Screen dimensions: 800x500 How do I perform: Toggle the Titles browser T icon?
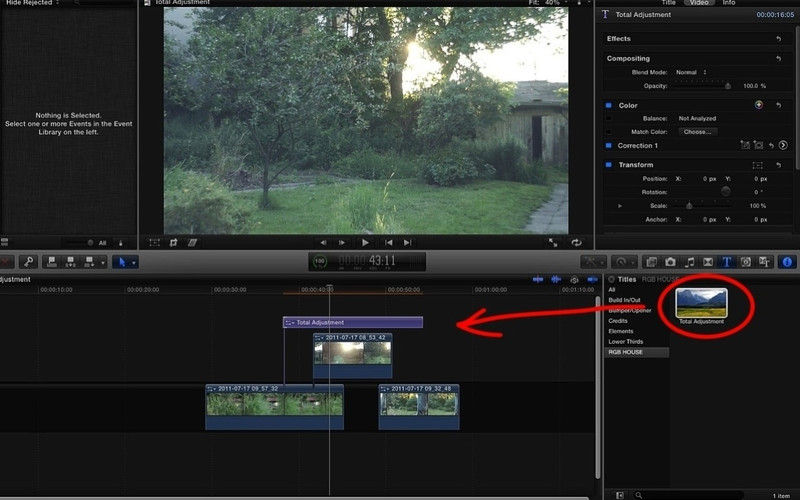tap(727, 262)
